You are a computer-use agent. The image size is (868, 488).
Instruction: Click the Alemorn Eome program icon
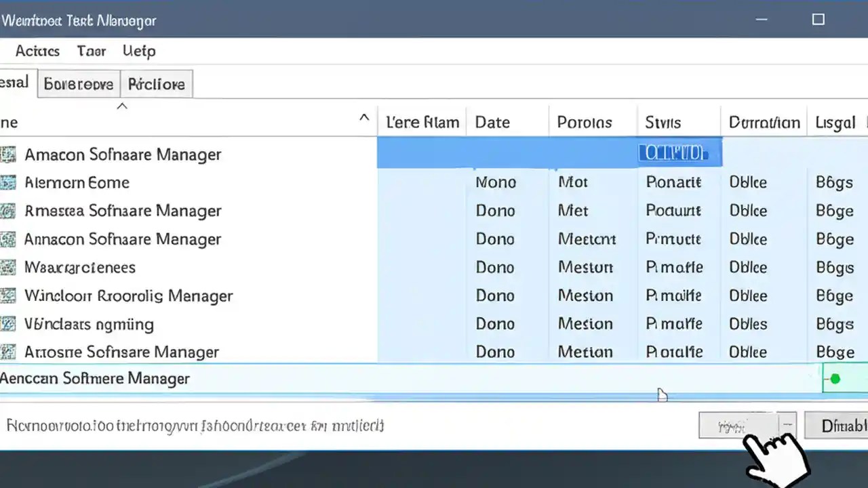pos(9,182)
